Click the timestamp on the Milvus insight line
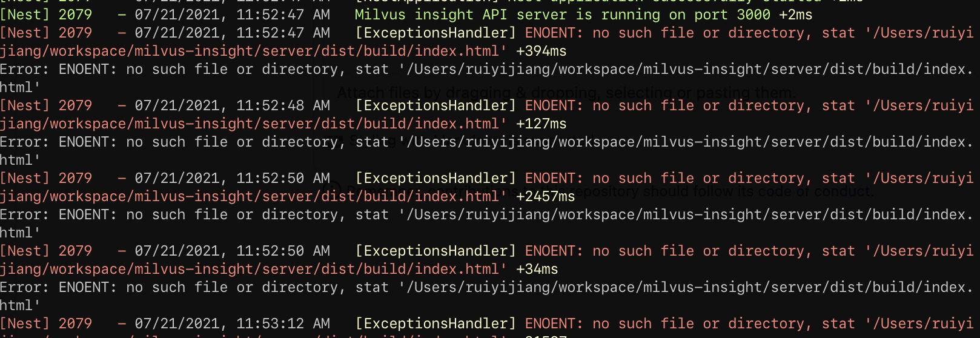 click(x=233, y=15)
